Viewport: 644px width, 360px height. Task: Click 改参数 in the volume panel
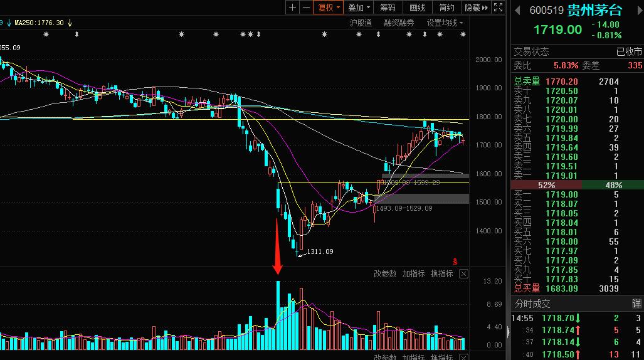click(385, 273)
